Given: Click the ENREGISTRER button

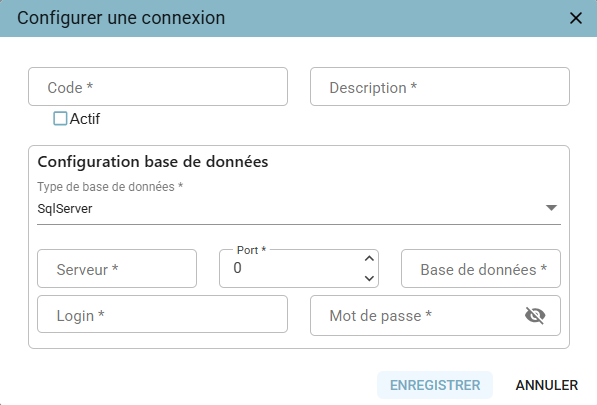Looking at the screenshot, I should click(x=435, y=385).
